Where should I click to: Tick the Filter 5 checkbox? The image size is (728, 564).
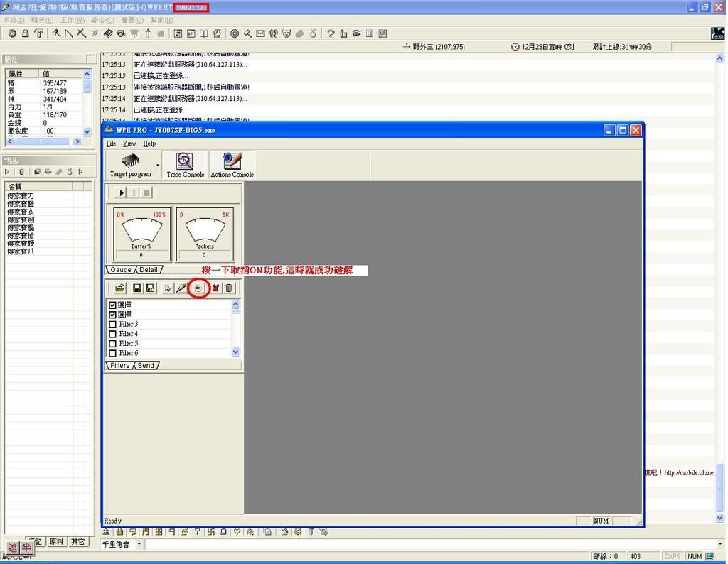pyautogui.click(x=112, y=344)
